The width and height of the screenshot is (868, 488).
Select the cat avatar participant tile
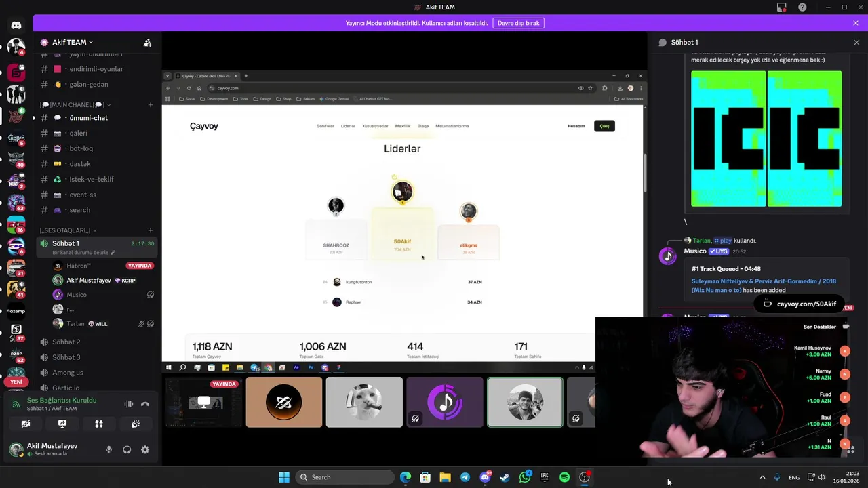click(364, 403)
